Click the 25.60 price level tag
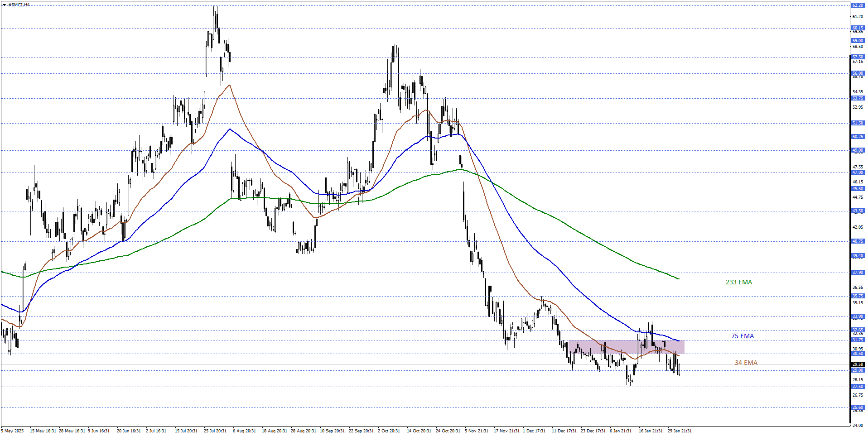The width and height of the screenshot is (868, 436). (858, 407)
